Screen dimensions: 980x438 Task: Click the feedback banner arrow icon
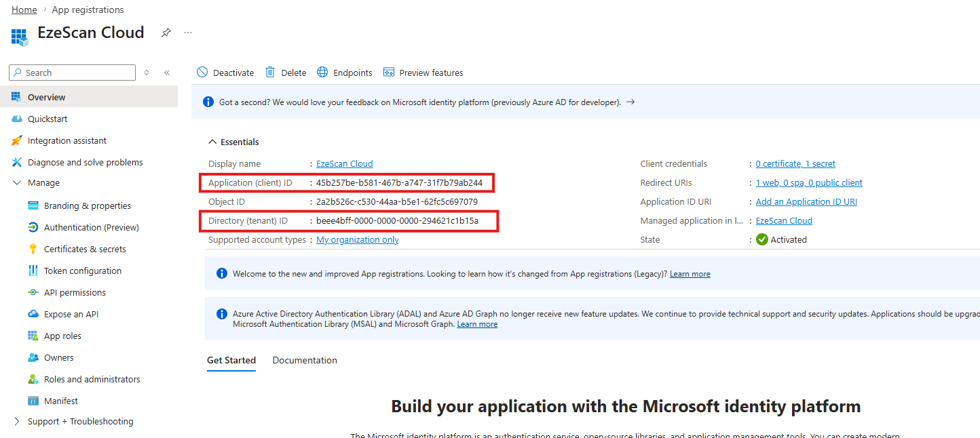point(630,102)
